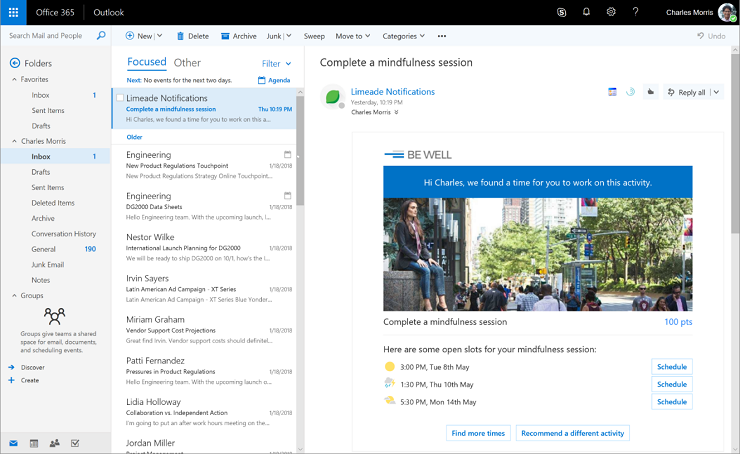Select the Limeade Notifications message checkbox
Screen dimensions: 740x454
pyautogui.click(x=120, y=98)
